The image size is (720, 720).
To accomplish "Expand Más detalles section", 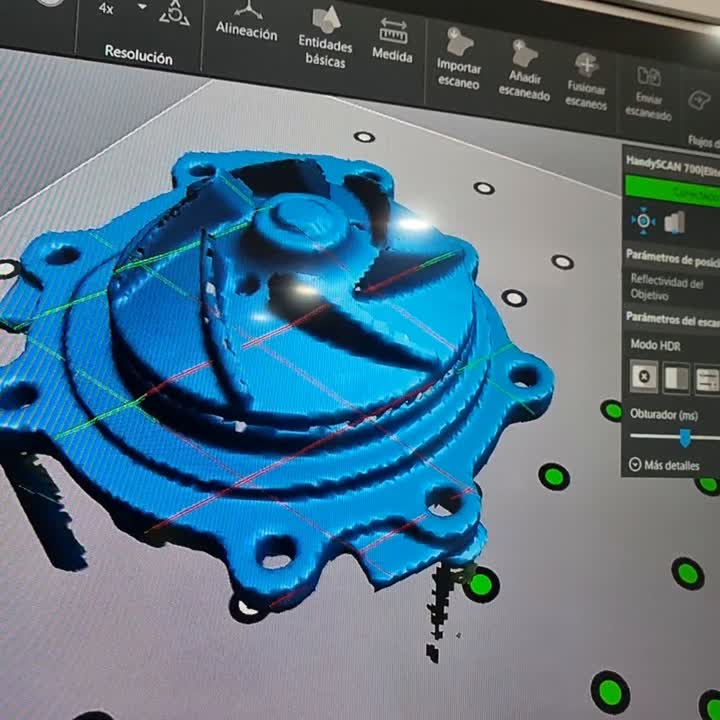I will (664, 464).
